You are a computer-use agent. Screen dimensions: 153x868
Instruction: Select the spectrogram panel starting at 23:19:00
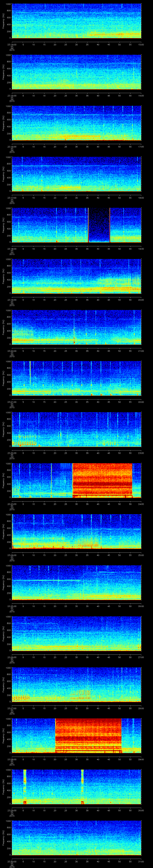click(x=77, y=276)
